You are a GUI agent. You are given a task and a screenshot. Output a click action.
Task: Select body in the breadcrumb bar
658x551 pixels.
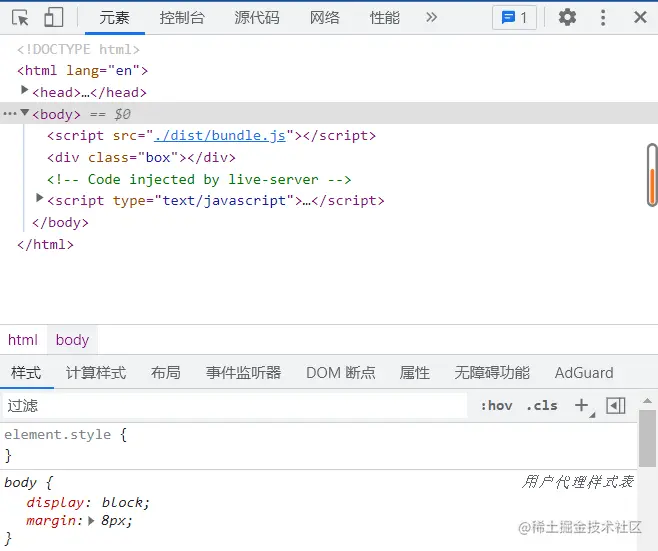tap(72, 340)
